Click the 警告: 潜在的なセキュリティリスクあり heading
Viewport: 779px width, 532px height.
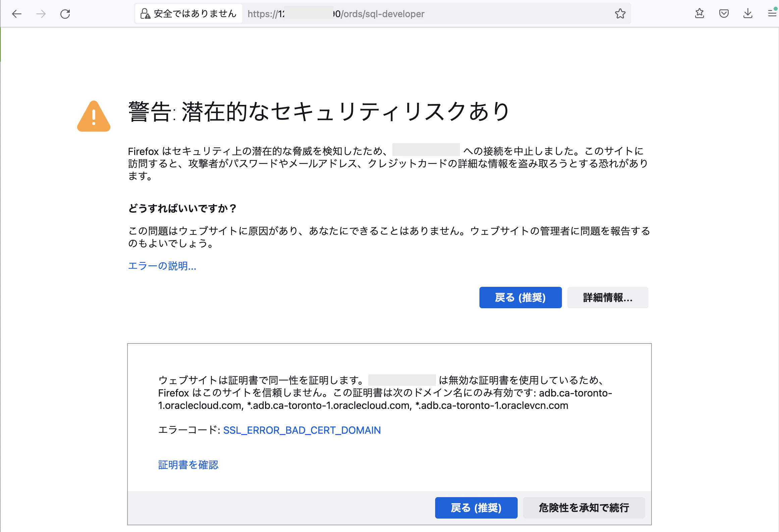pyautogui.click(x=319, y=112)
